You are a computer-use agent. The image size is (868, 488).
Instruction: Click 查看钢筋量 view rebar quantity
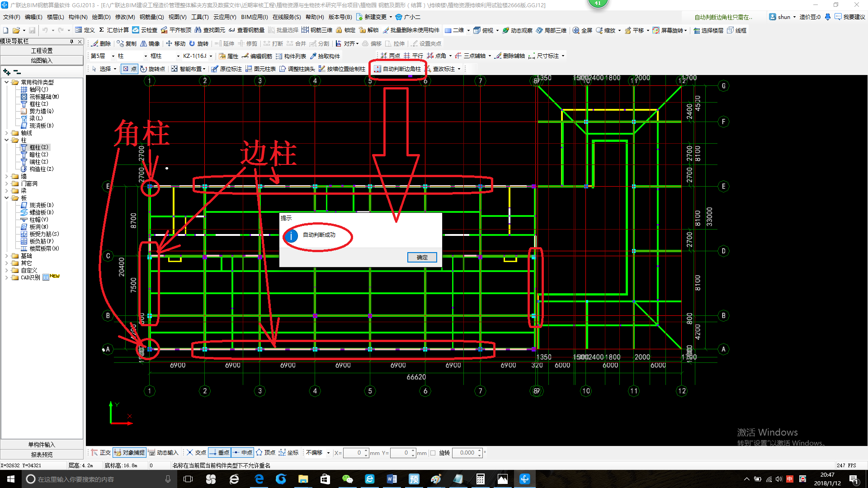[x=246, y=30]
